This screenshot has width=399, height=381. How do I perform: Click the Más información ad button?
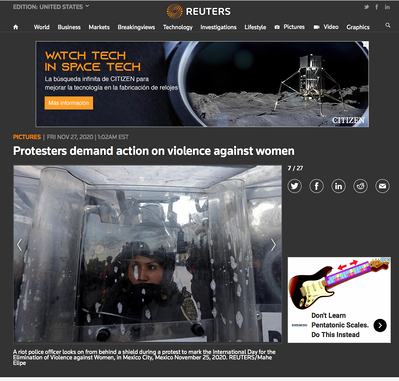click(x=69, y=103)
